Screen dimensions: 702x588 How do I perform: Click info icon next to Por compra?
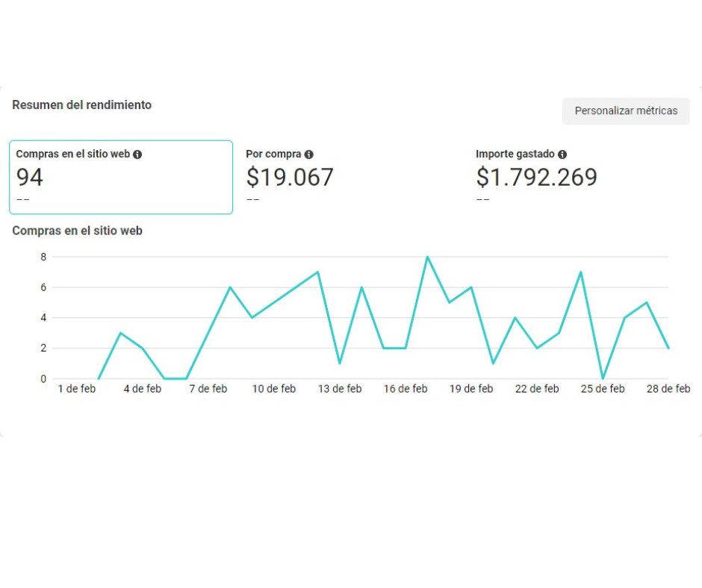[x=308, y=154]
